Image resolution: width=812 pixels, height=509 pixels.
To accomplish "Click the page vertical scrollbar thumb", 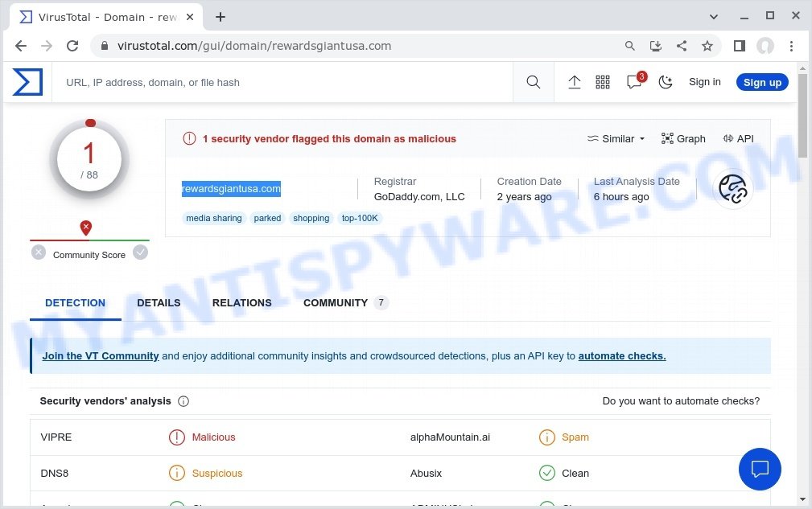I will [802, 115].
